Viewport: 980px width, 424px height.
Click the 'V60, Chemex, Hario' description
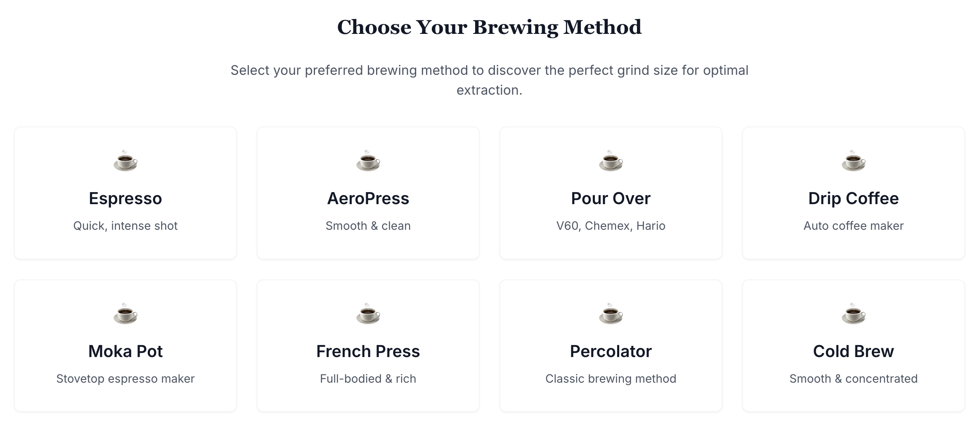611,226
